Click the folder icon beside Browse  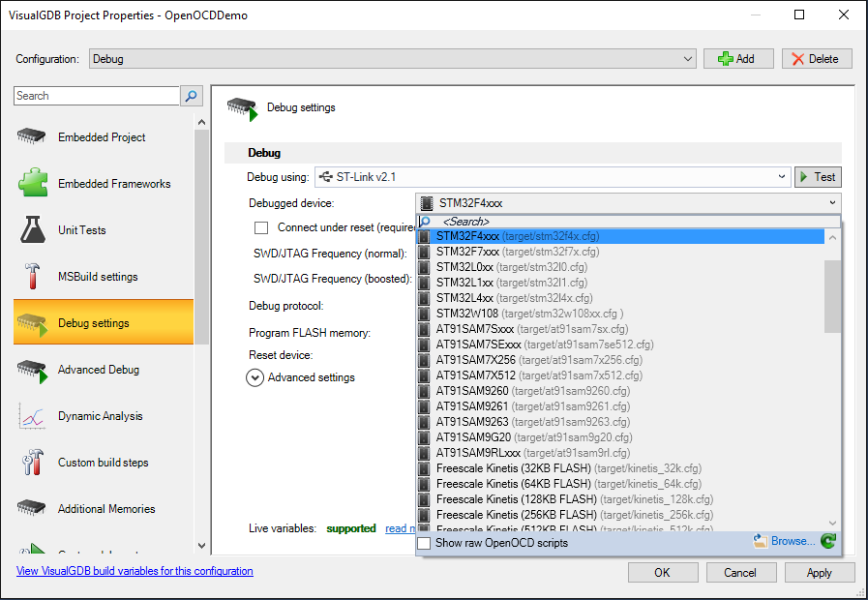click(x=761, y=541)
